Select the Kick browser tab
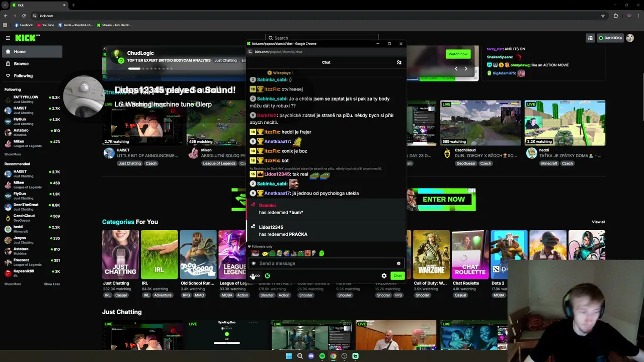Screen dimensions: 644x362 [x=39, y=5]
